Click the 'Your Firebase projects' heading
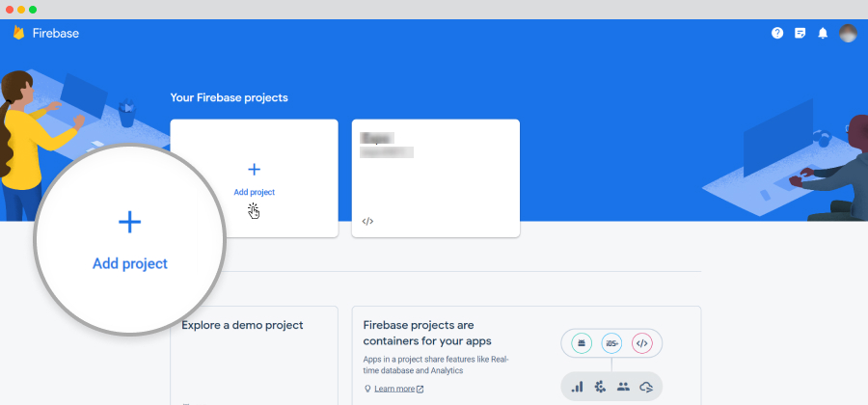 click(x=230, y=98)
